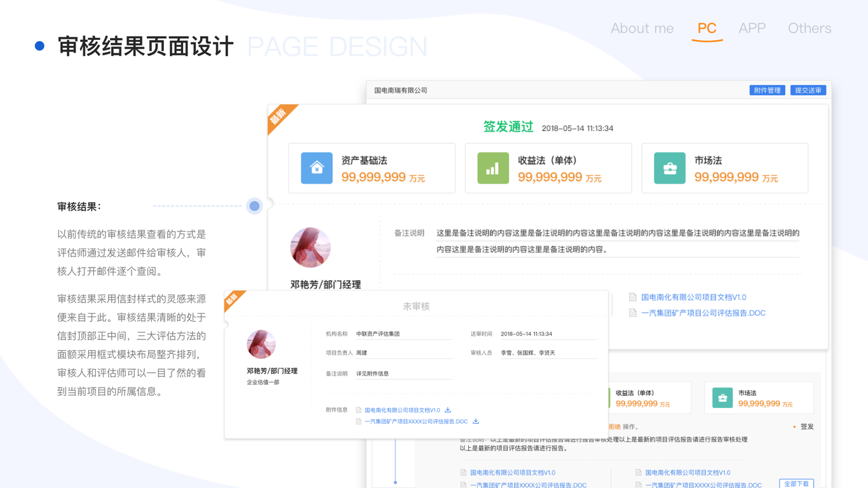Click document icon before 一汽集团矿产项目XXXX link in 附件信息
The width and height of the screenshot is (868, 488).
[359, 421]
